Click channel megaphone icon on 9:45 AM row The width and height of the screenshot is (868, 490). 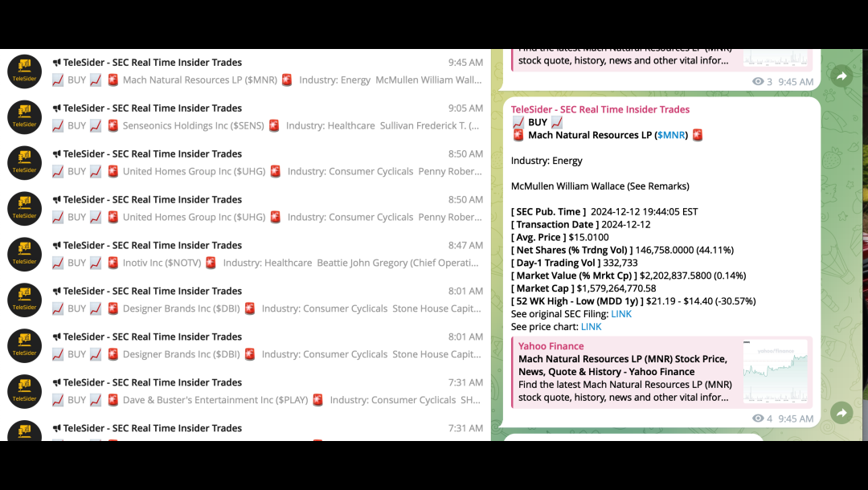56,63
